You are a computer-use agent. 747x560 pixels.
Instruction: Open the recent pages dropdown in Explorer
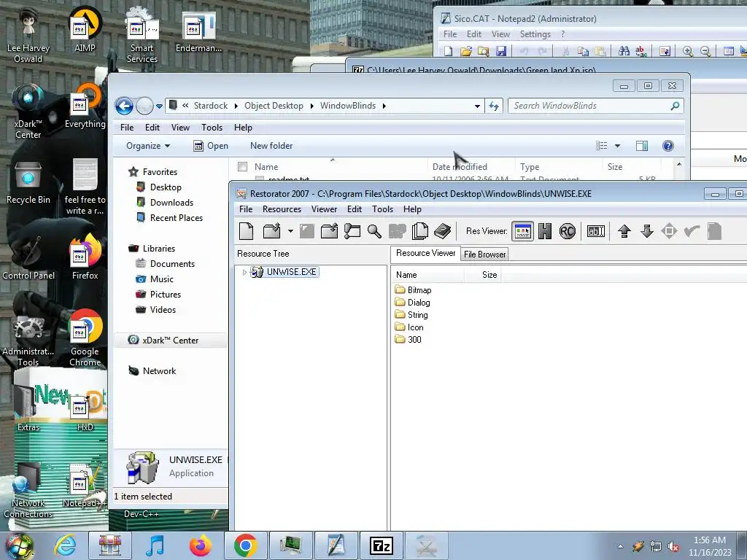[x=159, y=106]
